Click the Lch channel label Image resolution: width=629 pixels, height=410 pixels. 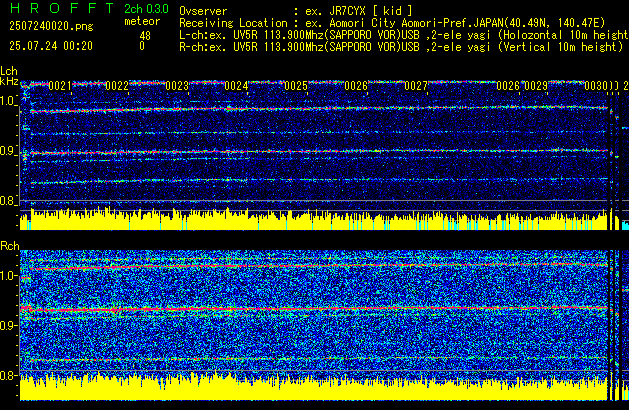[x=9, y=72]
